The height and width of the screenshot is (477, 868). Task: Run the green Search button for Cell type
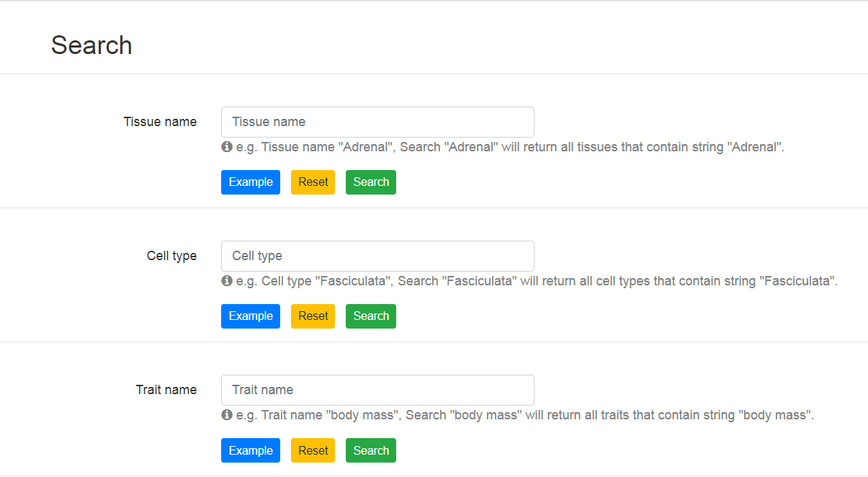pyautogui.click(x=371, y=316)
